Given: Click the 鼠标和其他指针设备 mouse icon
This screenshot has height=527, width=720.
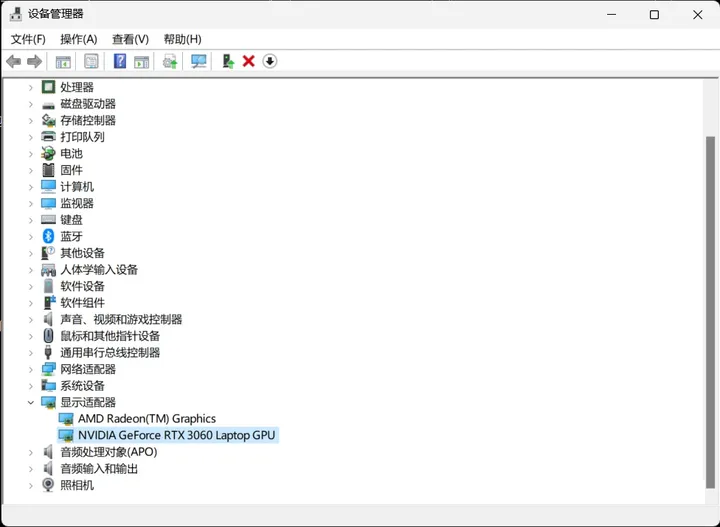Looking at the screenshot, I should [48, 336].
